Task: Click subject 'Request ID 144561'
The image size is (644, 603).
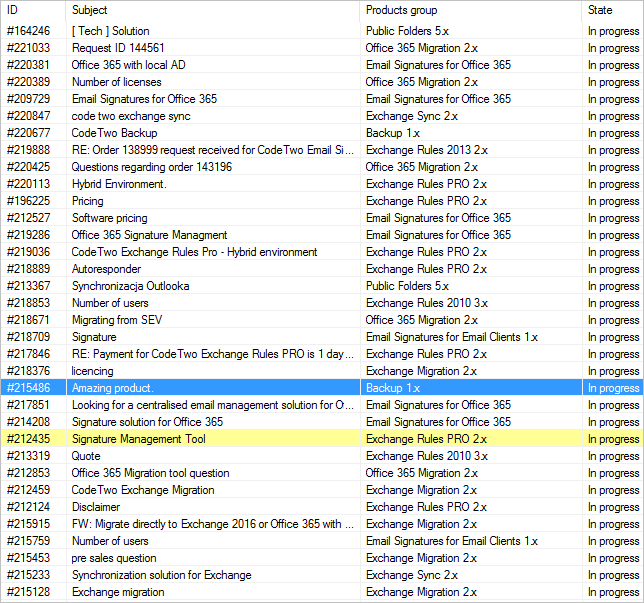Action: pyautogui.click(x=118, y=48)
